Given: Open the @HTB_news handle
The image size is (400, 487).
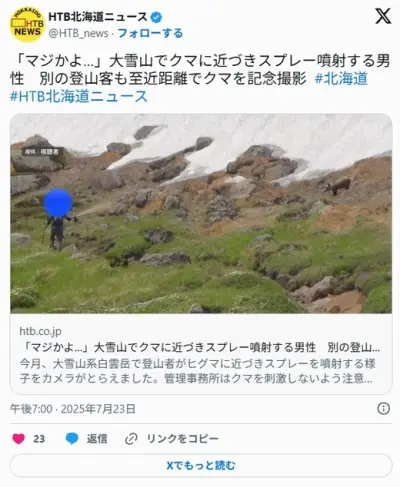Looking at the screenshot, I should click(x=78, y=33).
